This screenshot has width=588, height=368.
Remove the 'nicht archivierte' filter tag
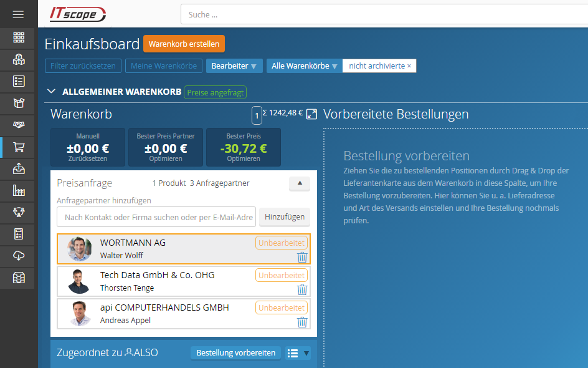[x=409, y=66]
